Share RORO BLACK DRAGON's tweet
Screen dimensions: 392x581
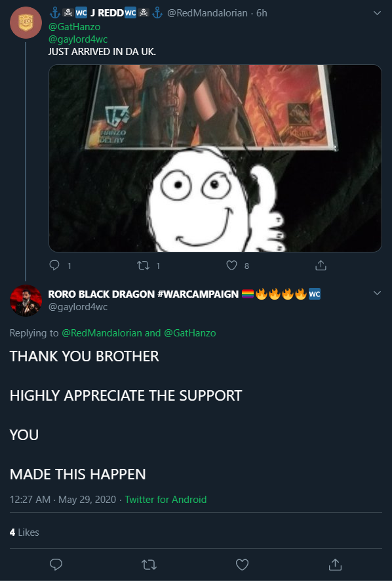coord(335,565)
